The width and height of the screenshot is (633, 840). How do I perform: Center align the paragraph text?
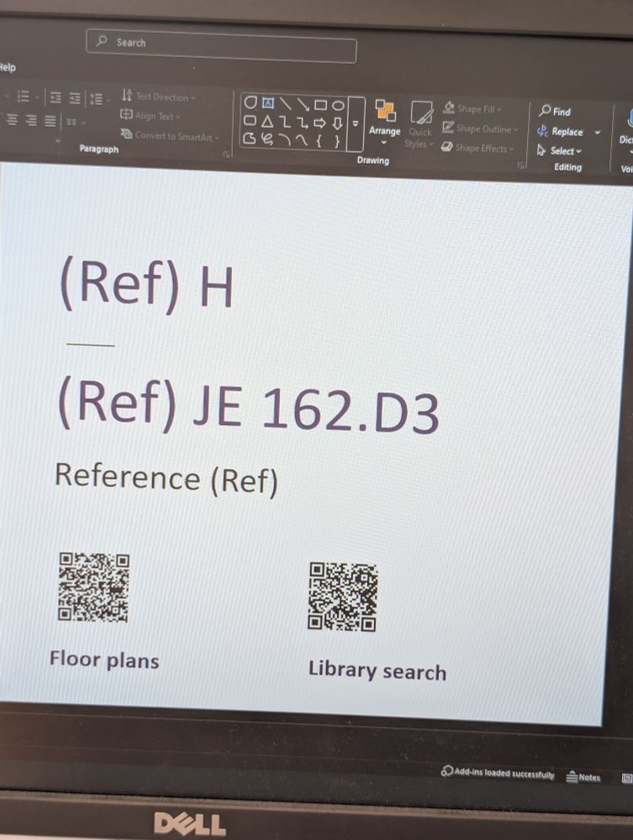13,119
